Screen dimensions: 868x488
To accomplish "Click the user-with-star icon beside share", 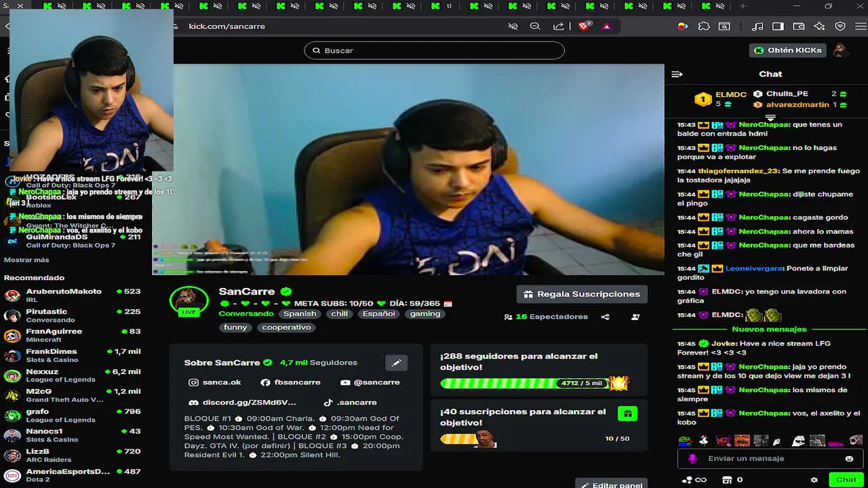I will coord(635,317).
